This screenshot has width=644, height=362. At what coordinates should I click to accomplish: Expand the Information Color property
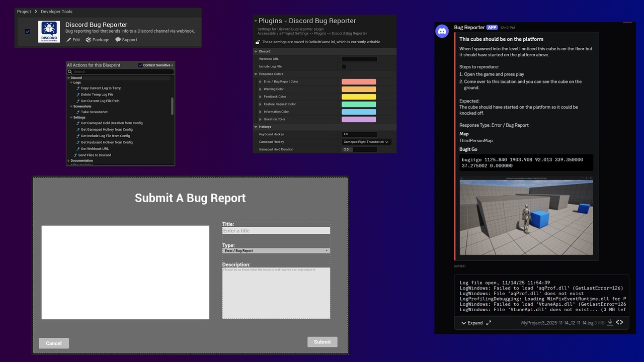click(261, 112)
